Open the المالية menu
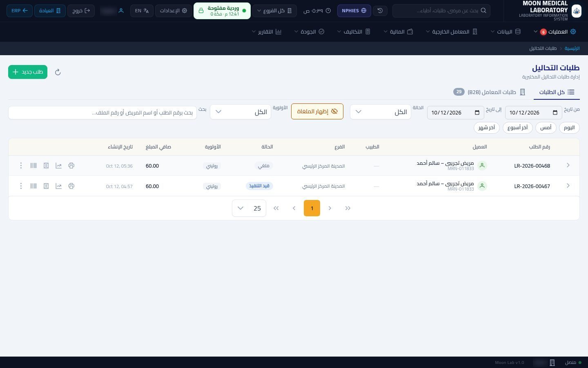Viewport: 588px width, 368px height. coord(398,31)
